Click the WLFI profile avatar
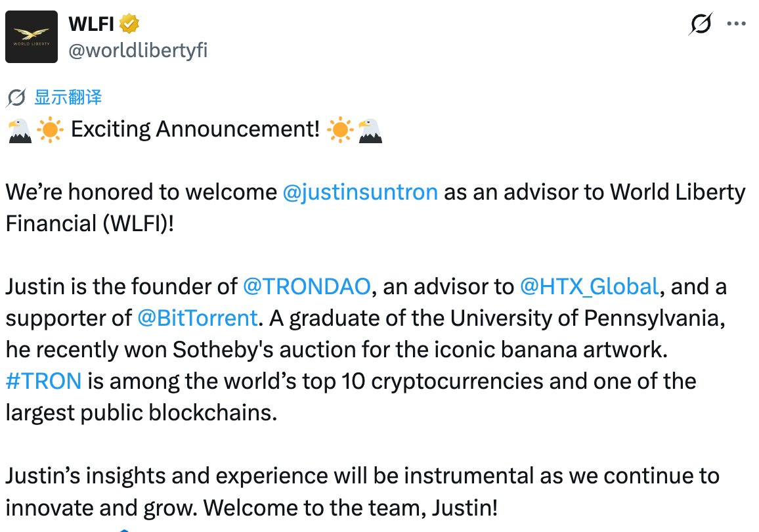 (31, 37)
